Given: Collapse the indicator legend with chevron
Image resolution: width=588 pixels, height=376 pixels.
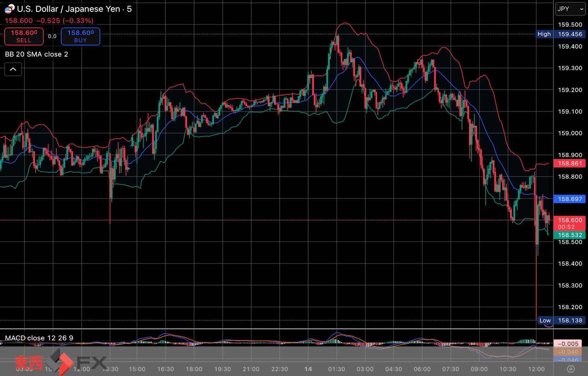Looking at the screenshot, I should point(13,69).
